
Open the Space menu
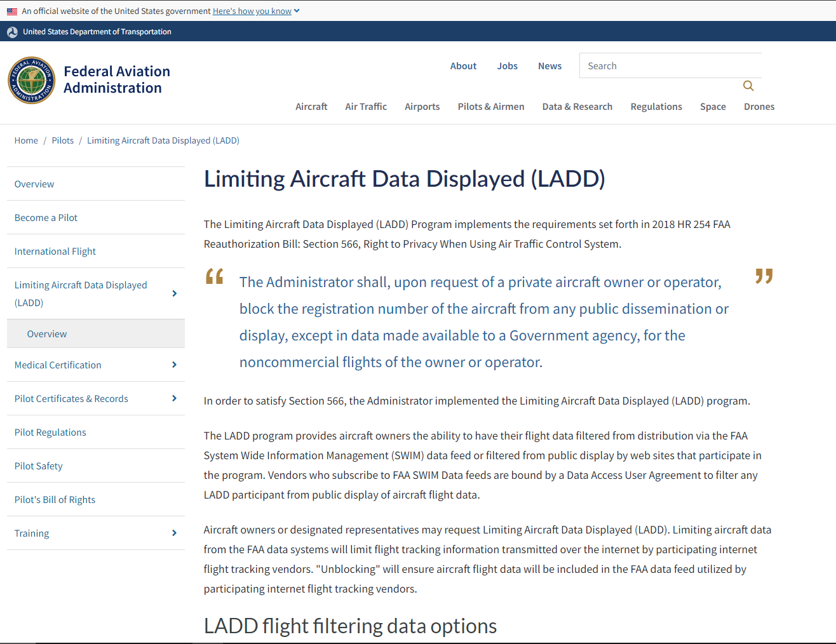click(713, 107)
